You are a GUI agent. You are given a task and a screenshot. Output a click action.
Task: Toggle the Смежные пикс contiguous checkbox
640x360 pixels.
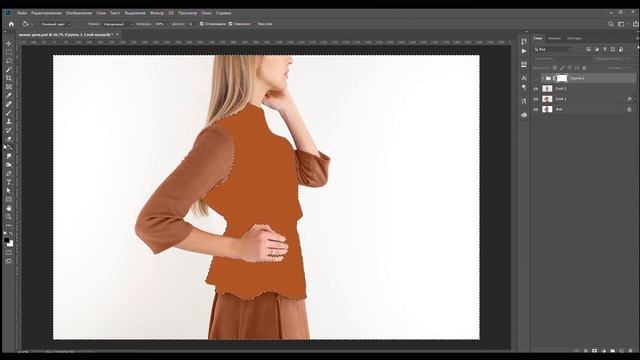click(230, 24)
